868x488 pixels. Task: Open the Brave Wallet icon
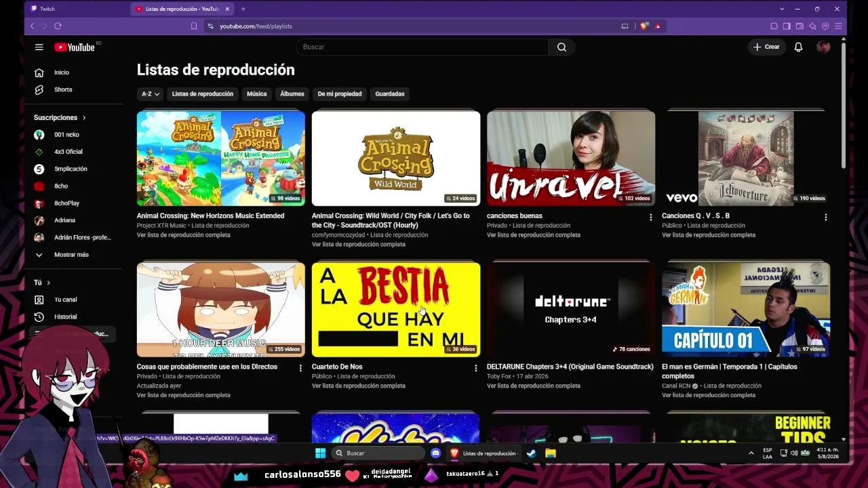click(800, 26)
